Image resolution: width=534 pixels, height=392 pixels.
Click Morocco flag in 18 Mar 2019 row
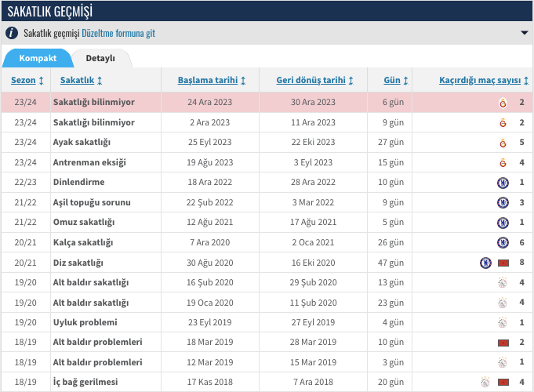pyautogui.click(x=503, y=343)
